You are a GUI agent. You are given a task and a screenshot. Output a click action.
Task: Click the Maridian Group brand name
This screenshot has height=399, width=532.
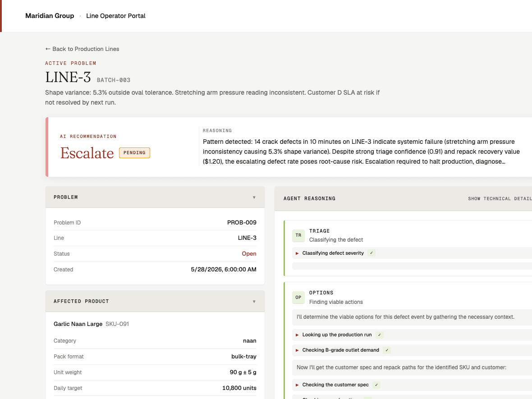(x=50, y=16)
